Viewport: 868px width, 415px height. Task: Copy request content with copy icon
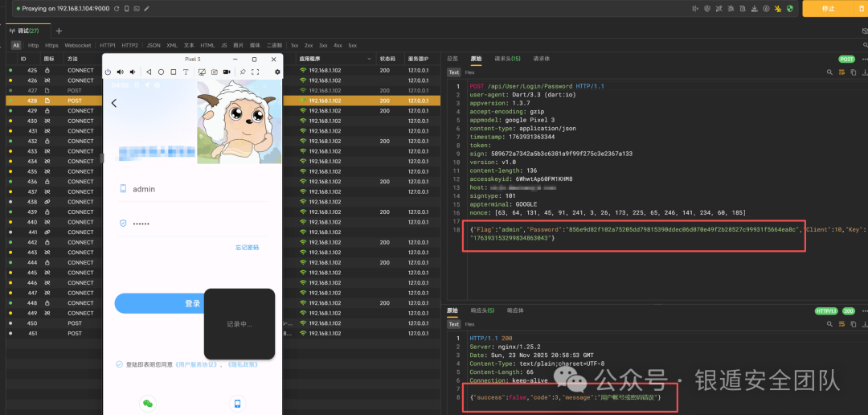853,72
